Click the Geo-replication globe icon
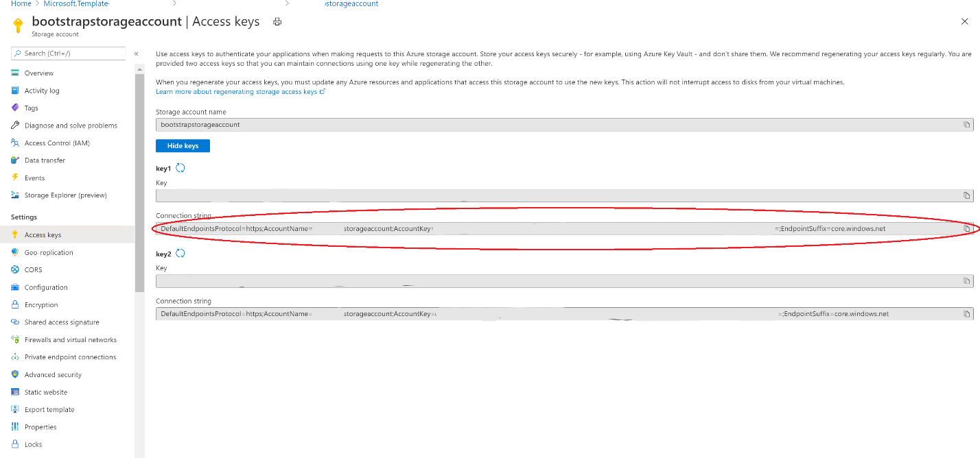This screenshot has width=980, height=458. pyautogui.click(x=15, y=252)
